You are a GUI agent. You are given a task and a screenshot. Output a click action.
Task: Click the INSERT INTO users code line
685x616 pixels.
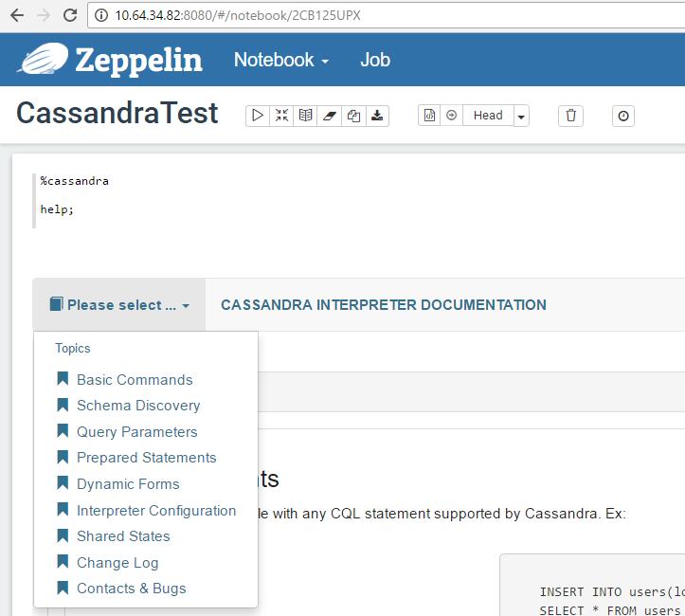click(x=612, y=592)
